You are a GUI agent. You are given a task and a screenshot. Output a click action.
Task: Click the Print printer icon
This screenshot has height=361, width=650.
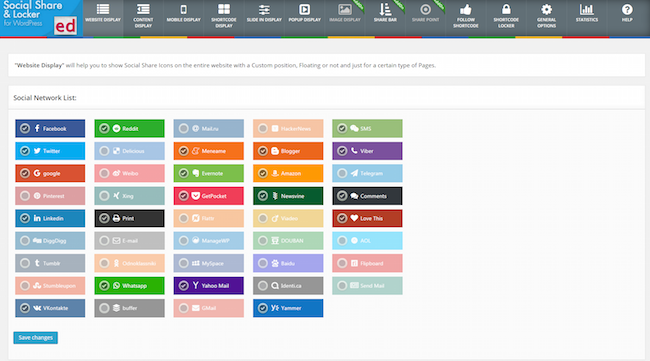(x=116, y=218)
